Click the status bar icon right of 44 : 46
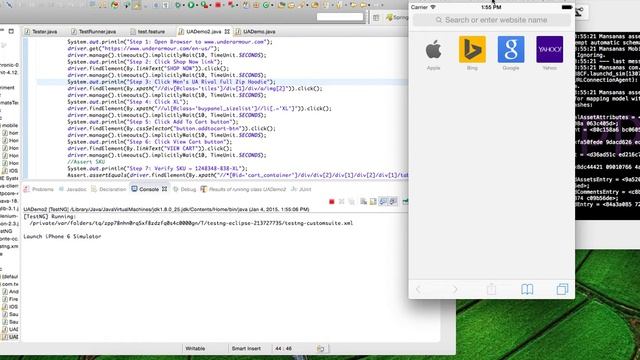The height and width of the screenshot is (360, 640). (x=321, y=349)
